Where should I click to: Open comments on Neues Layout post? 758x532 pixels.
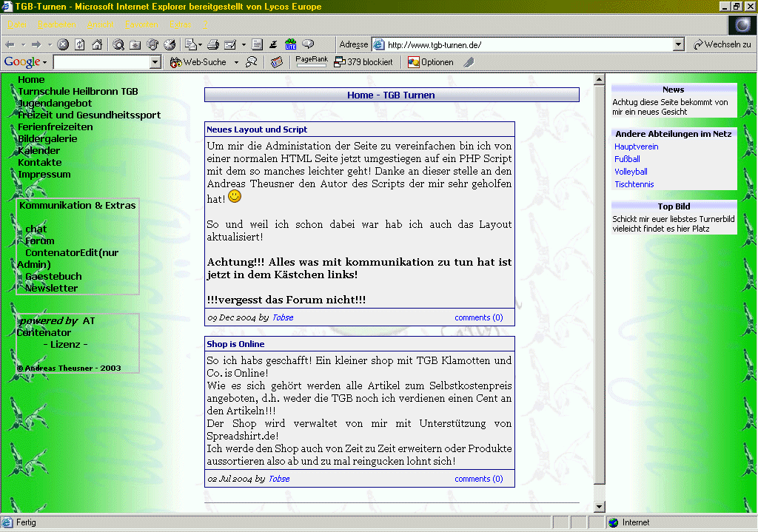point(479,317)
